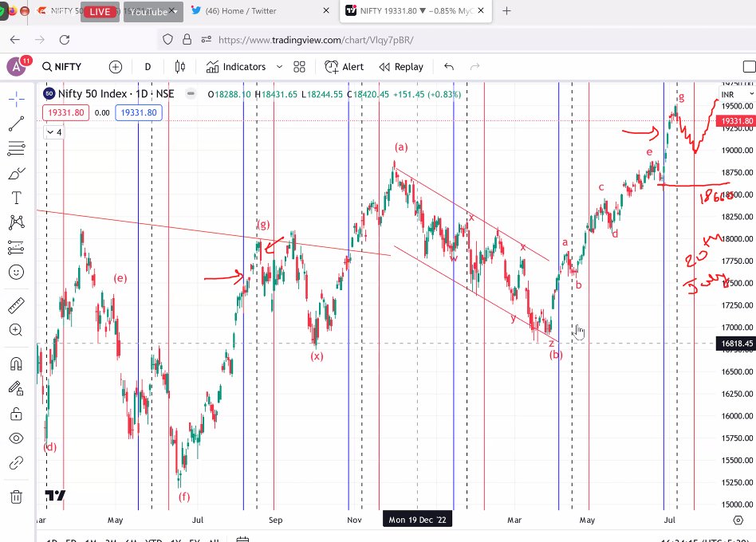
Task: Select the trend line drawing tool
Action: [16, 124]
